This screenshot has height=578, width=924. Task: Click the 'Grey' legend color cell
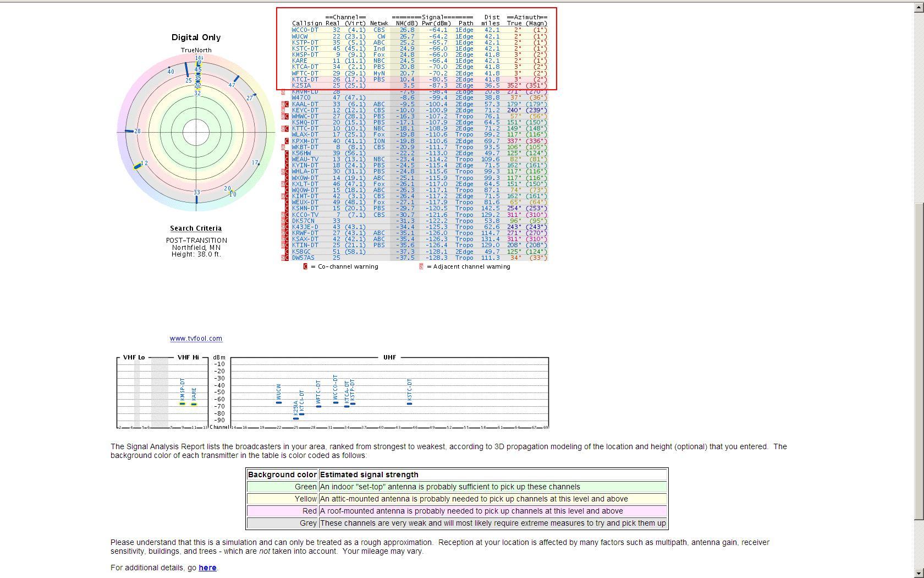tap(282, 523)
